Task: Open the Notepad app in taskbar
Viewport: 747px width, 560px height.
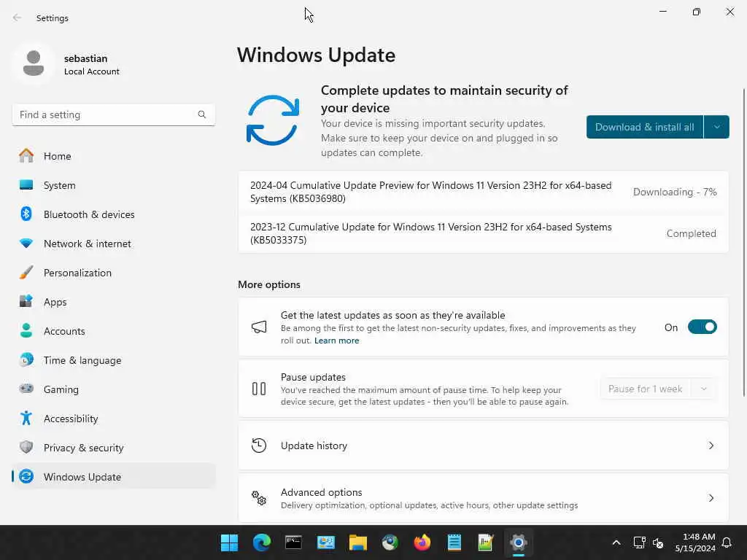Action: (454, 542)
